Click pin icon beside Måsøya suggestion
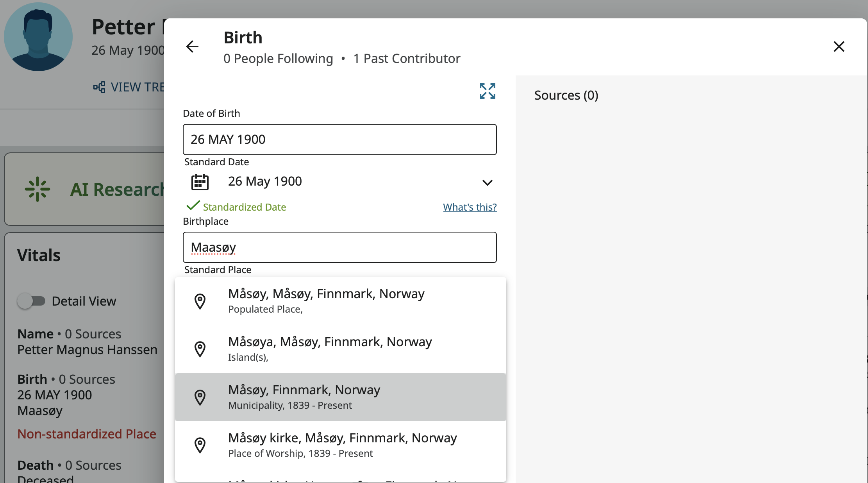Image resolution: width=868 pixels, height=483 pixels. point(200,349)
